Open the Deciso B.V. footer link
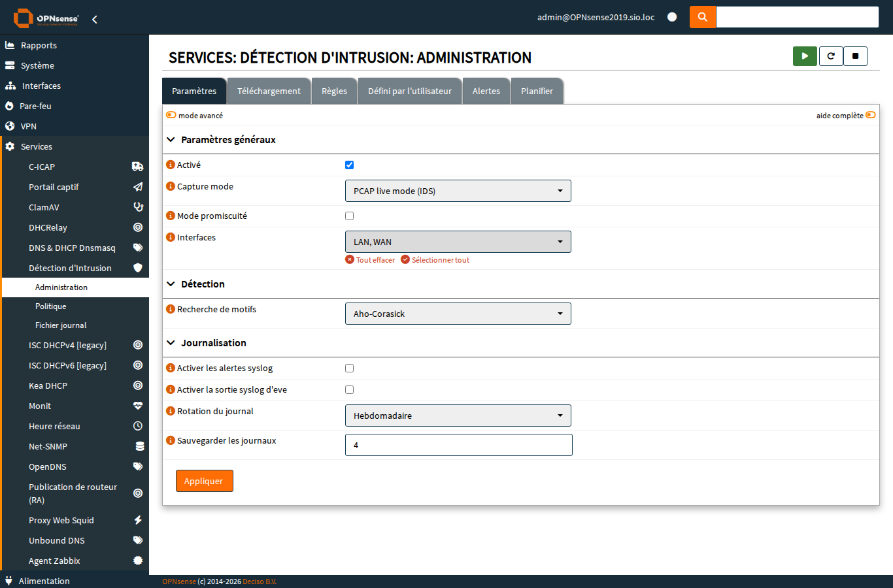This screenshot has width=893, height=588. (260, 581)
